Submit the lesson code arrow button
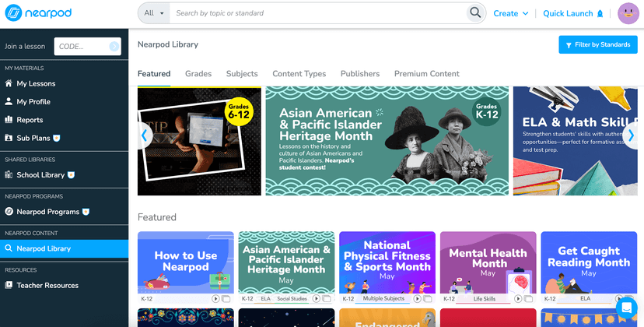Image resolution: width=644 pixels, height=327 pixels. [114, 47]
